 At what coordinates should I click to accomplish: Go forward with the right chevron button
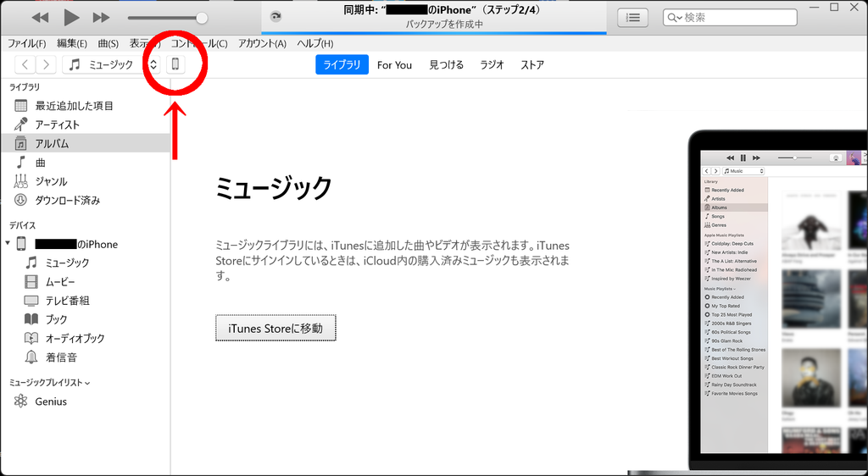point(46,64)
